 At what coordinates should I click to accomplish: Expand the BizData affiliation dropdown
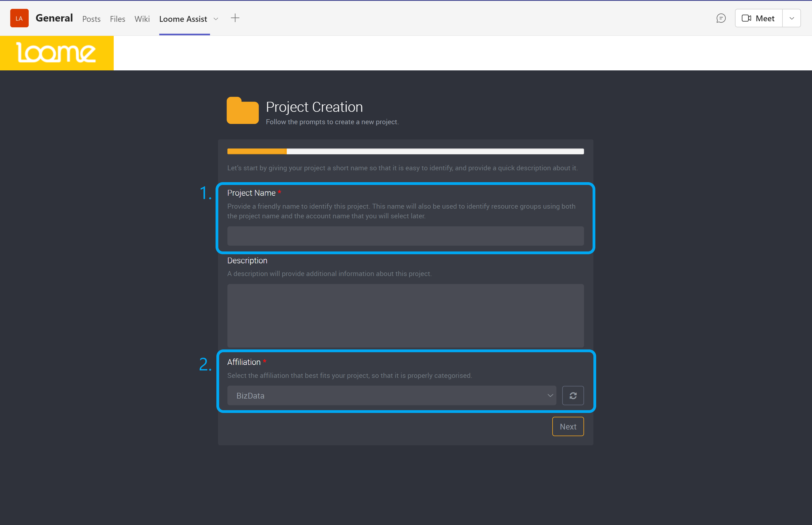point(549,395)
